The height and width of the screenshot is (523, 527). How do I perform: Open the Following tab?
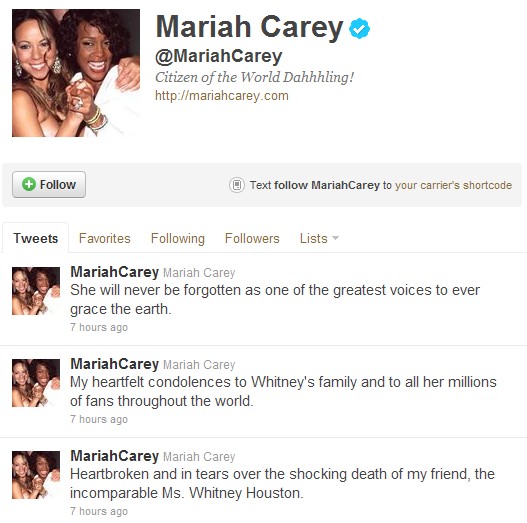click(x=178, y=238)
